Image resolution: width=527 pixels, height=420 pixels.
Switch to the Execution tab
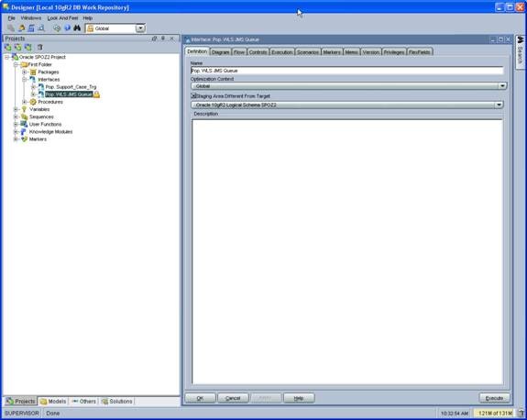pyautogui.click(x=282, y=52)
